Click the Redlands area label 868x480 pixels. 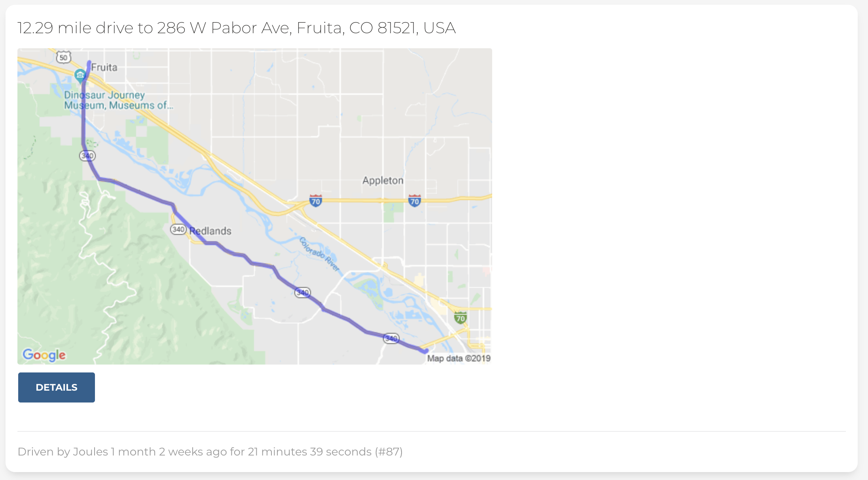pyautogui.click(x=210, y=231)
